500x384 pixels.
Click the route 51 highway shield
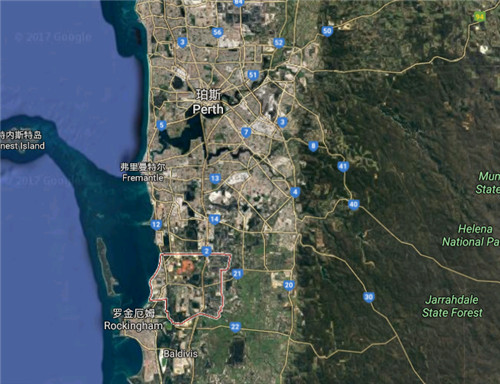click(253, 75)
